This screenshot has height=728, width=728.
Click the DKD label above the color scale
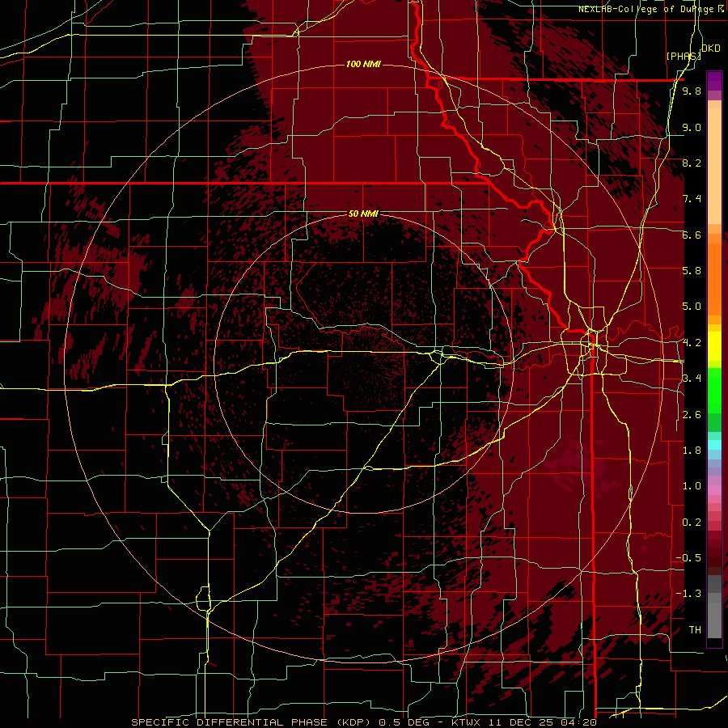pos(710,49)
